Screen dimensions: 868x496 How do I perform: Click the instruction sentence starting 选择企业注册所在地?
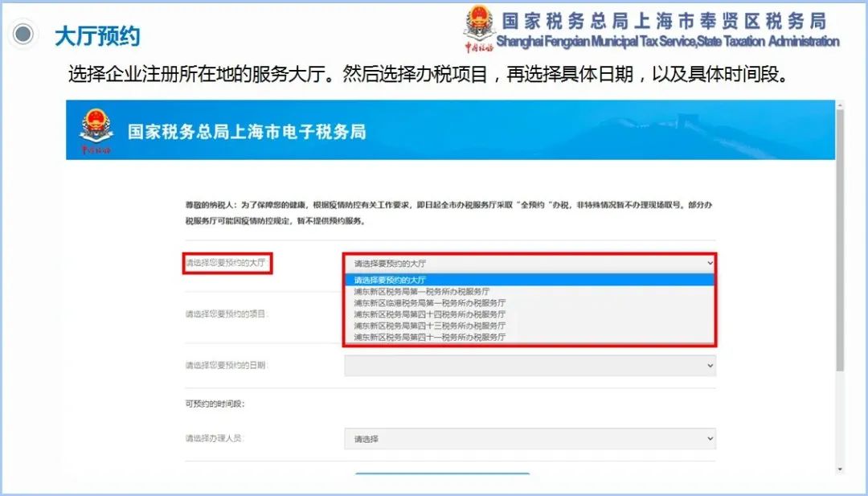(428, 74)
